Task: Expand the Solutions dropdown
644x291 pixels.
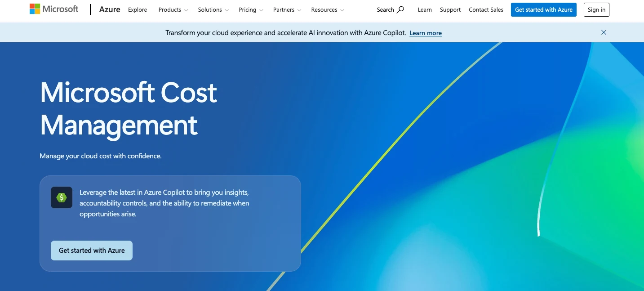Action: (x=213, y=9)
